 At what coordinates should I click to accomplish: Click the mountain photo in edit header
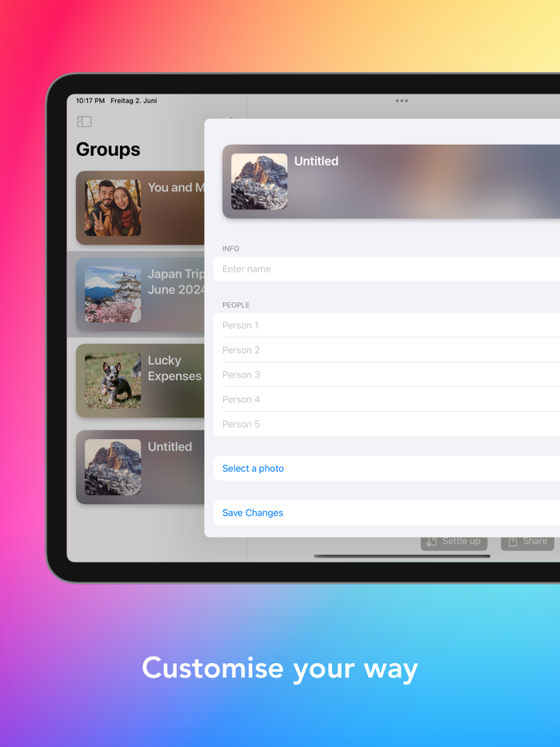259,182
